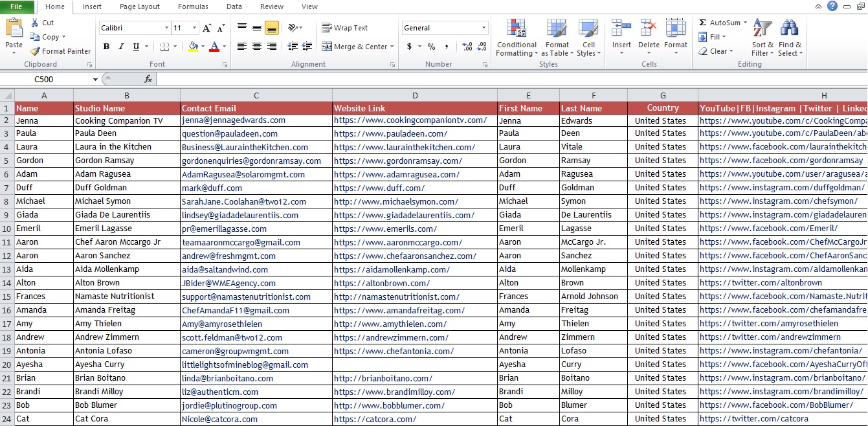Image resolution: width=868 pixels, height=426 pixels.
Task: Apply Accounting dollar number format
Action: (x=409, y=47)
